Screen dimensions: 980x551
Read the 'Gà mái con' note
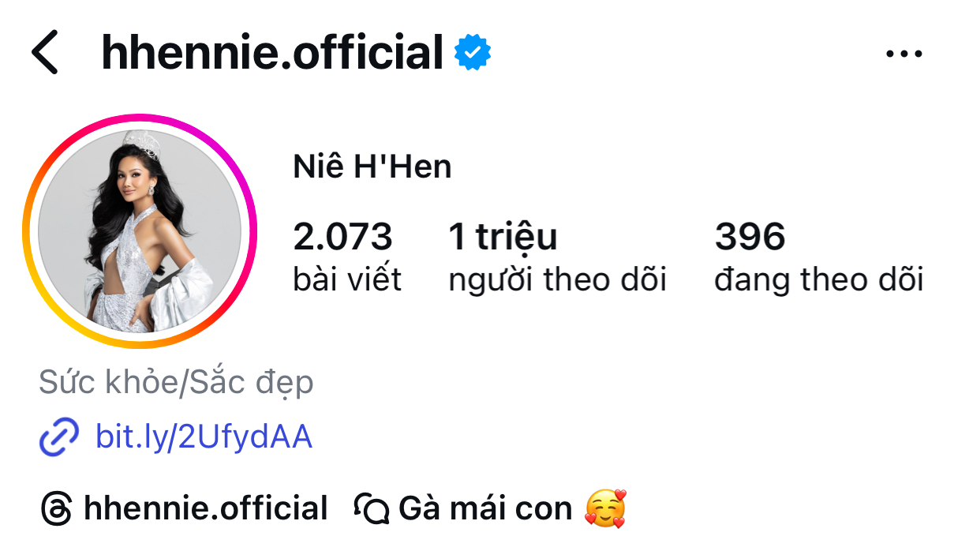pos(484,508)
